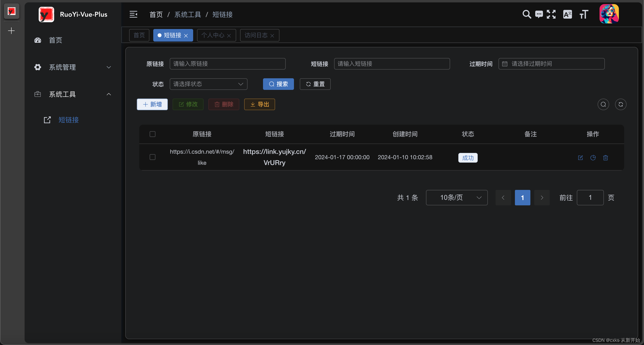Collapse sidebar with hamburger icon
This screenshot has width=644, height=345.
click(133, 14)
